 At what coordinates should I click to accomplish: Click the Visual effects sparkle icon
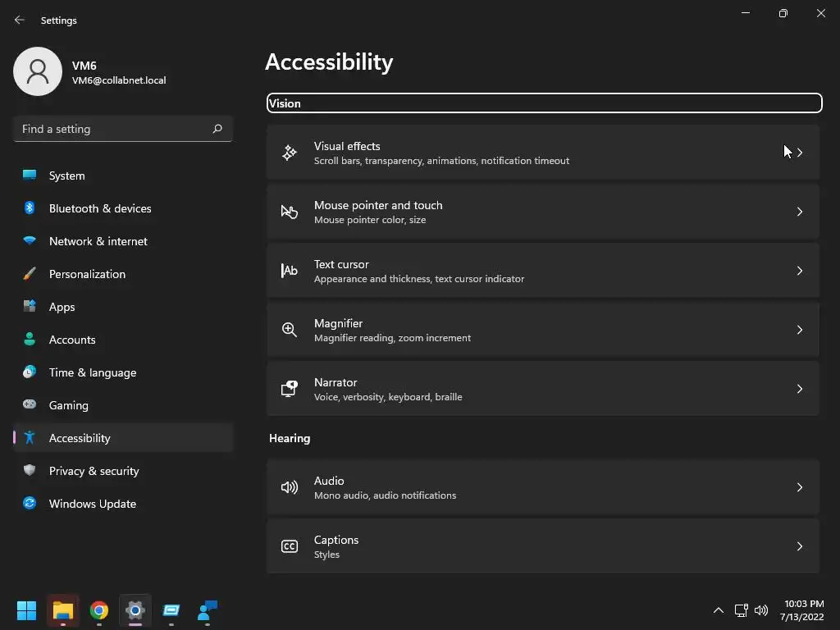click(290, 153)
